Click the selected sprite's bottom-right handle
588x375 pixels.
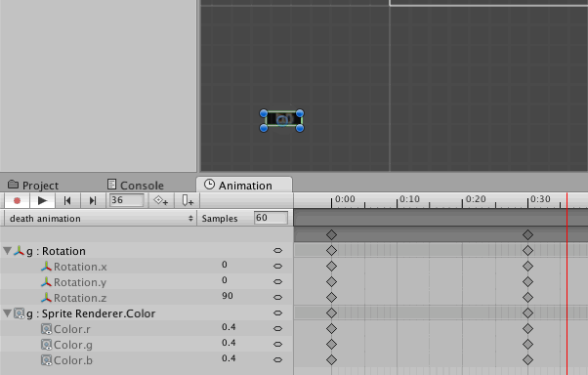point(300,128)
